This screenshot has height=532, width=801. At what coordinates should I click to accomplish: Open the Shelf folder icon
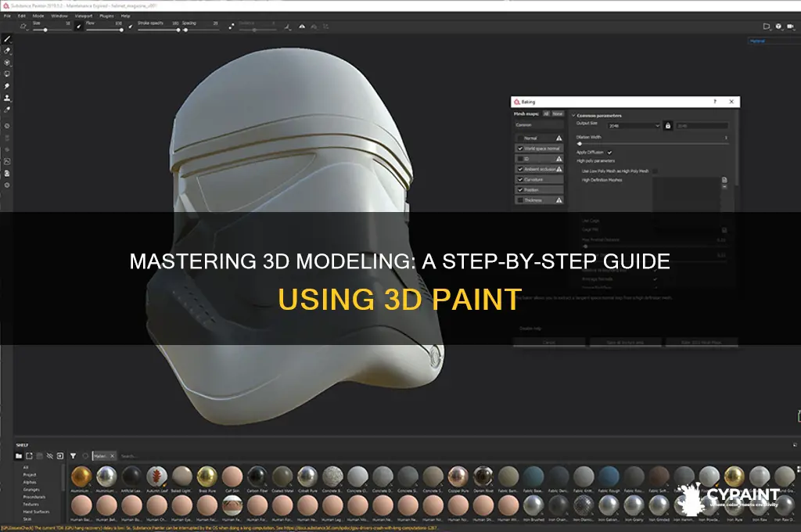tap(19, 456)
